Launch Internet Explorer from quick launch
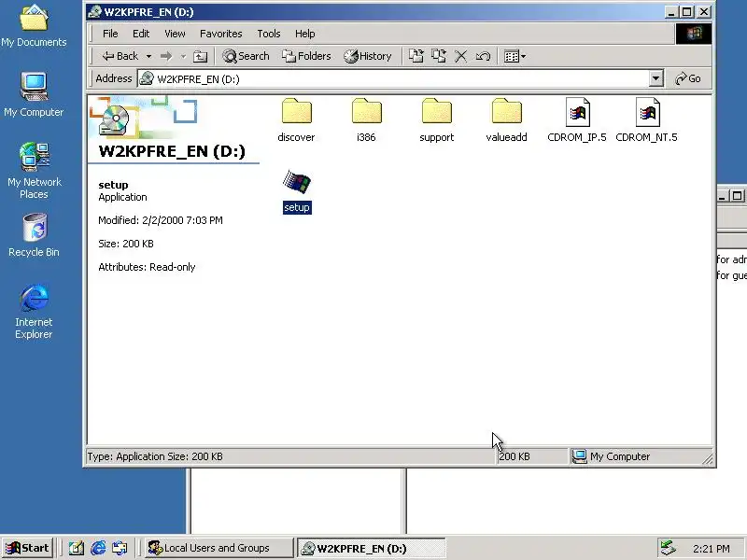This screenshot has height=560, width=747. [98, 548]
